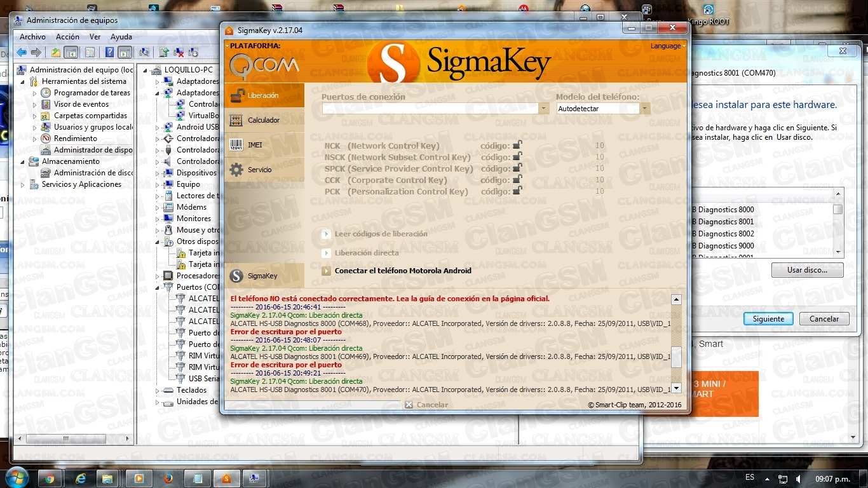Screen dimensions: 868x488
Task: Open the Servicio tab
Action: pyautogui.click(x=264, y=170)
